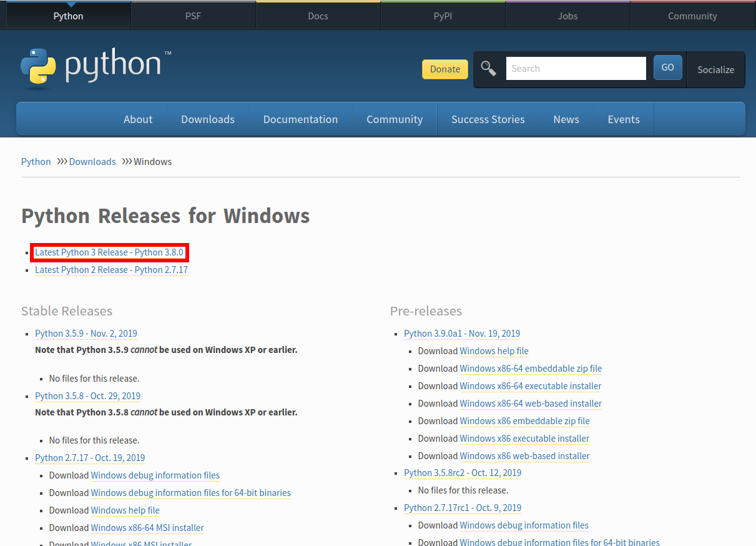Viewport: 756px width, 546px height.
Task: Download Windows x86-64 MSI installer
Action: [x=147, y=528]
